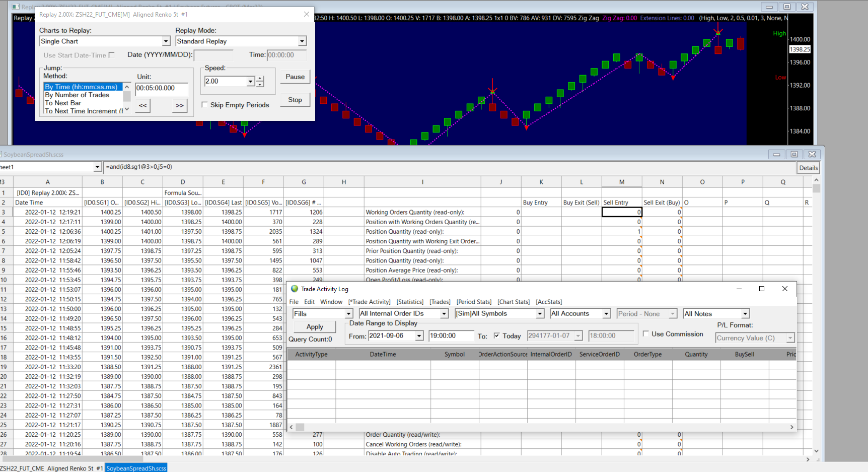This screenshot has height=472, width=868.
Task: Click the spreadsheet vertical scrollbar thumb
Action: click(x=816, y=188)
